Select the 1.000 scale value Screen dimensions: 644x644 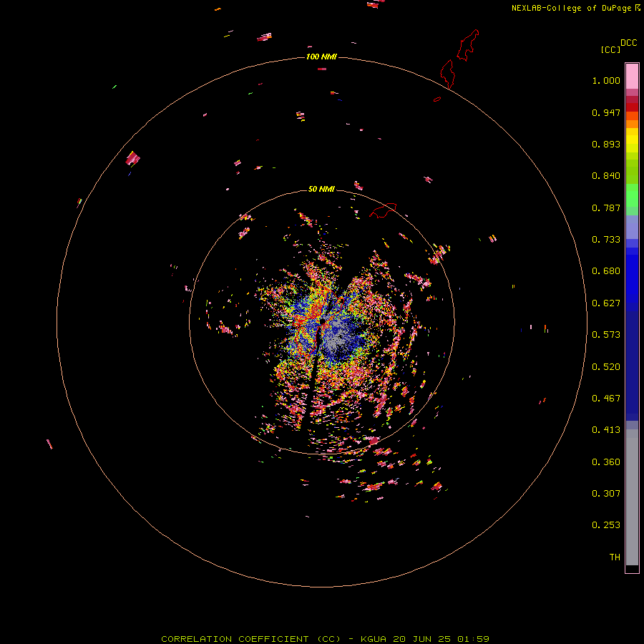tap(606, 80)
